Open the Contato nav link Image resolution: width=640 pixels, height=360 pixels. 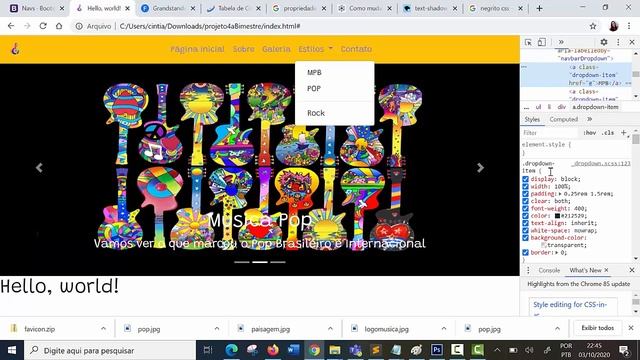356,49
